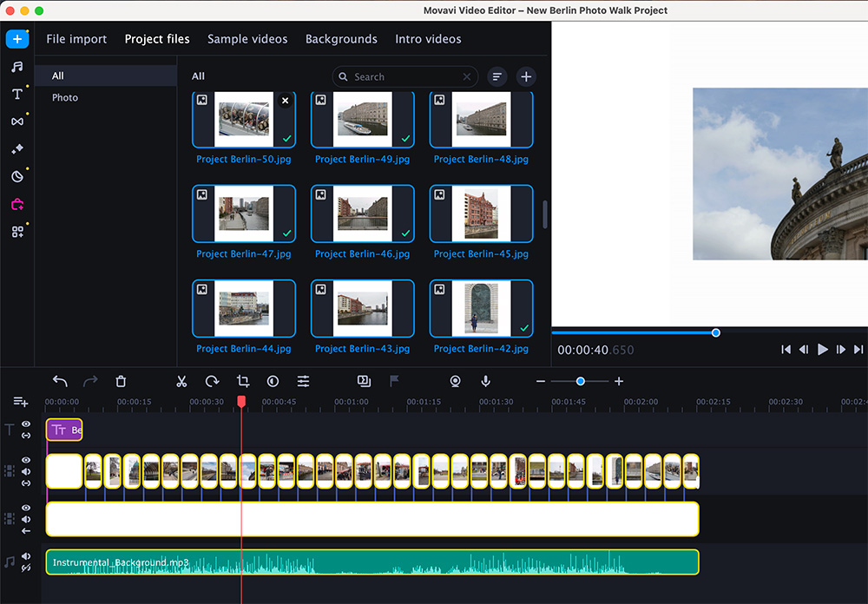Mute the main video track
Viewport: 868px width, 604px height.
tap(26, 471)
